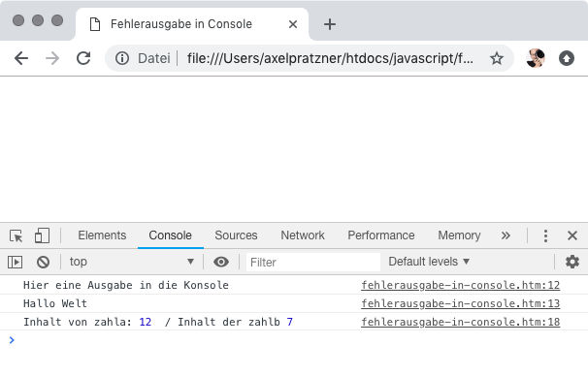The width and height of the screenshot is (588, 376).
Task: Open a new tab with the plus button
Action: pyautogui.click(x=330, y=24)
